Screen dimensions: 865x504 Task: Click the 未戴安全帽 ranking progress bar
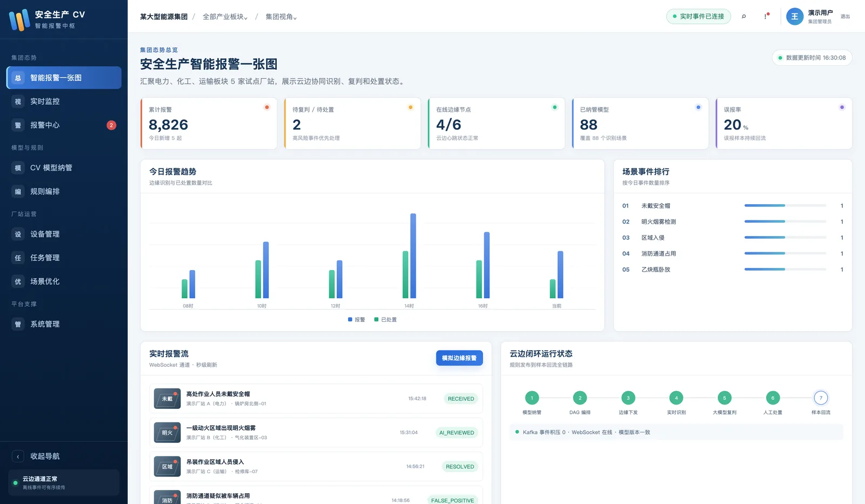coord(785,206)
